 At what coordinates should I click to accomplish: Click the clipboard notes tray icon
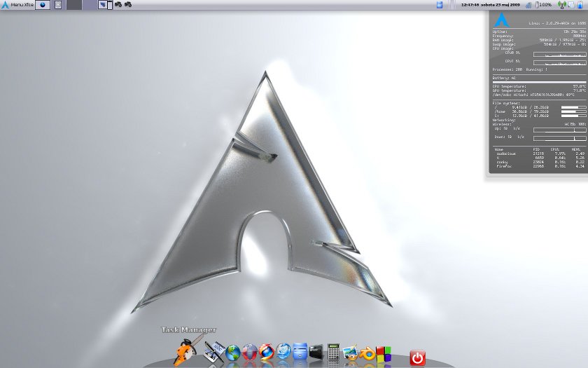click(571, 5)
